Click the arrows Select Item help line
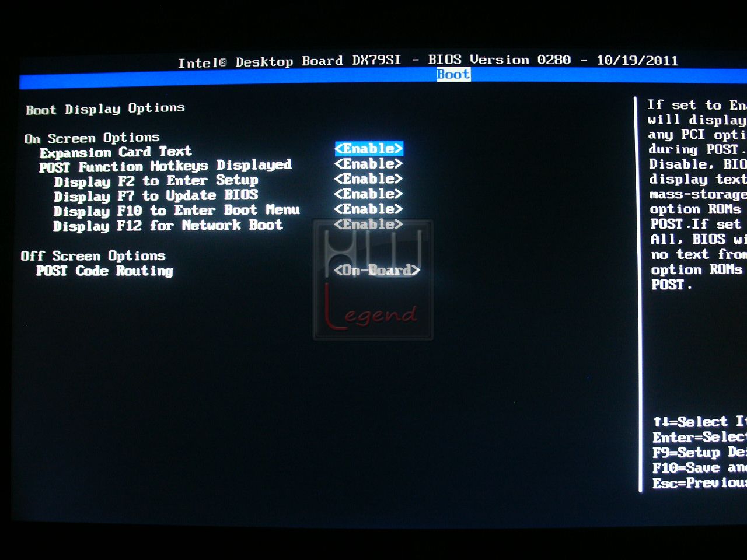The width and height of the screenshot is (747, 560). (x=700, y=422)
